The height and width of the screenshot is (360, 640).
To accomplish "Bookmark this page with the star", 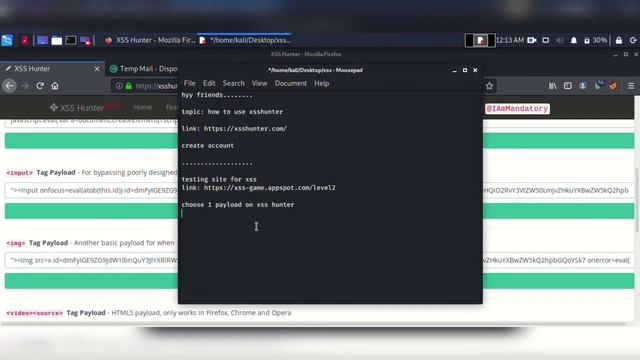I will coord(489,86).
